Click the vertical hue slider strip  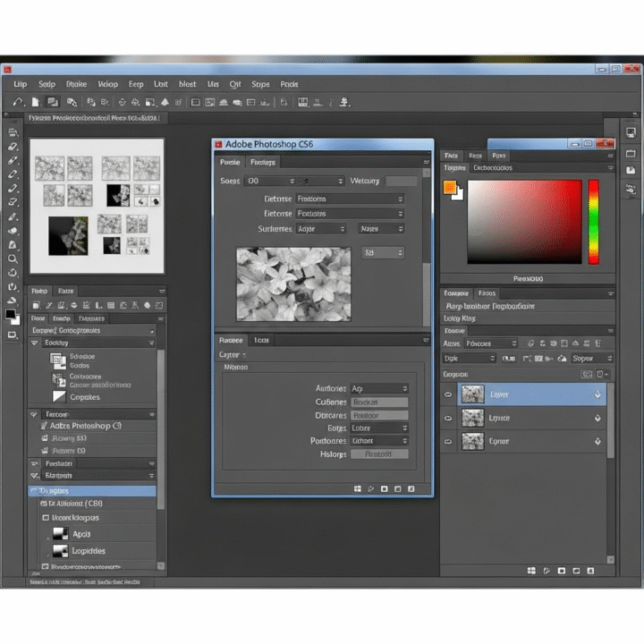click(x=594, y=222)
